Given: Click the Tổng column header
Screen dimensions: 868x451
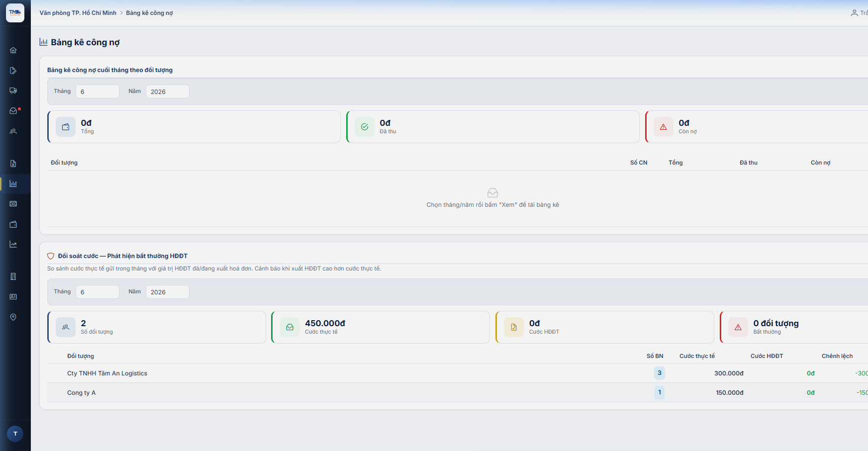Looking at the screenshot, I should coord(675,163).
